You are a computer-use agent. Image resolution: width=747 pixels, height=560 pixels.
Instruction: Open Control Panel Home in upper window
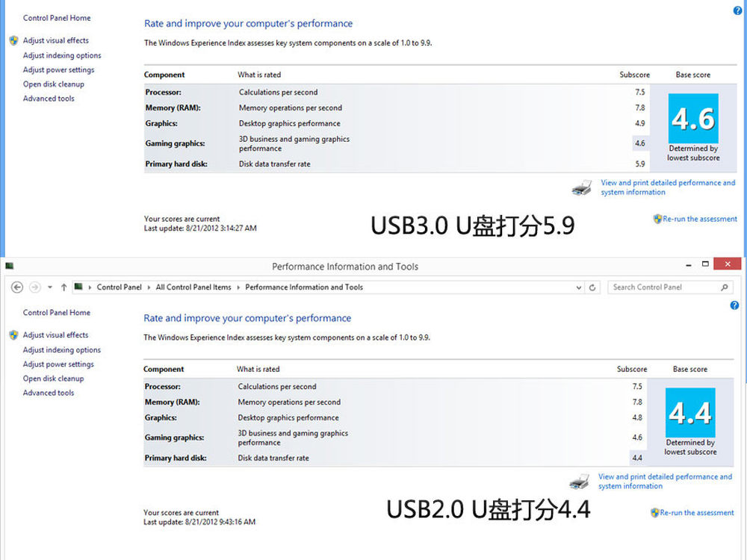[x=57, y=18]
